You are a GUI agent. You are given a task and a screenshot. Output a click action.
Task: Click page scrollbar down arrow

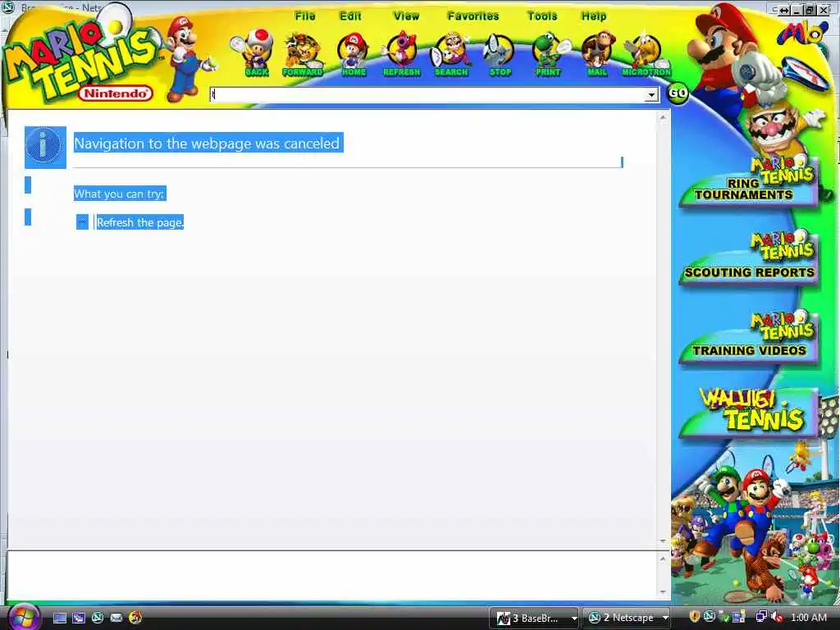(663, 541)
